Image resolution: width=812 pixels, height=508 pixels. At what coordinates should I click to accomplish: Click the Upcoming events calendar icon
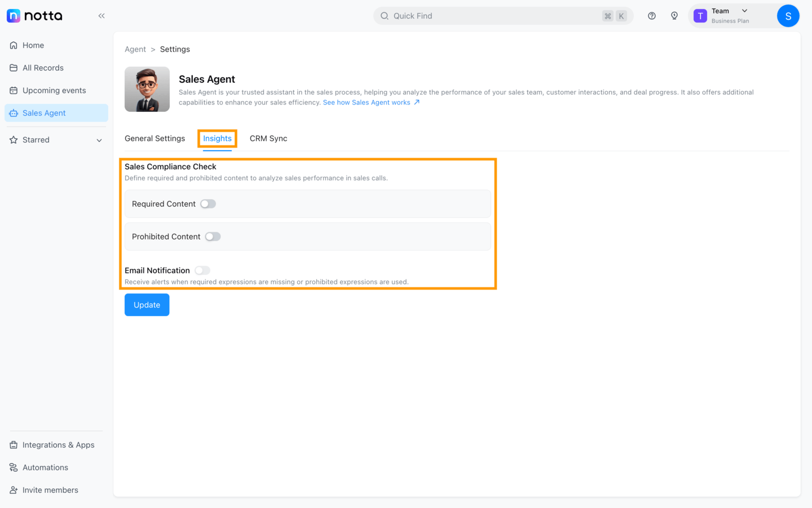coord(14,90)
